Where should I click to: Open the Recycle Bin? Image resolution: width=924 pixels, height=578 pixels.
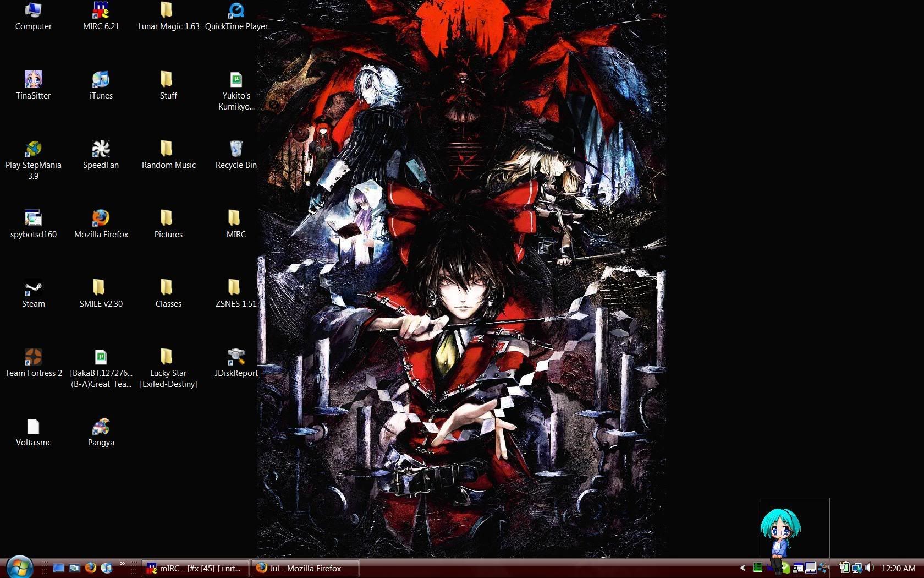[236, 149]
